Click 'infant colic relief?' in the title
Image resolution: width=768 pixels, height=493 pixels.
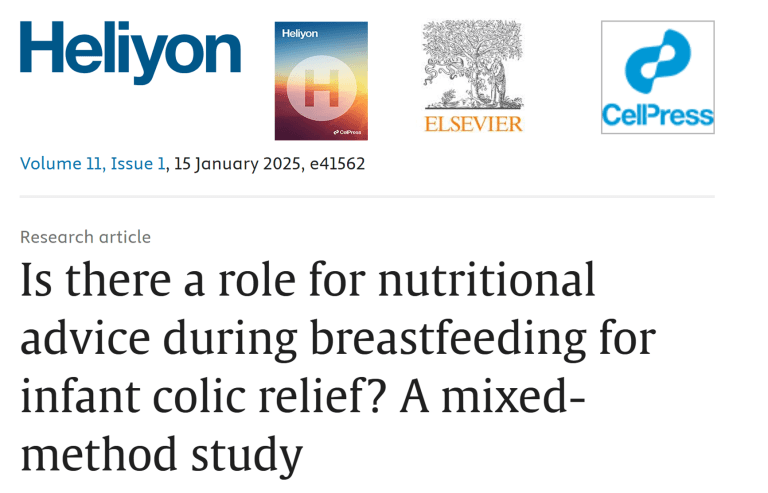pos(199,397)
